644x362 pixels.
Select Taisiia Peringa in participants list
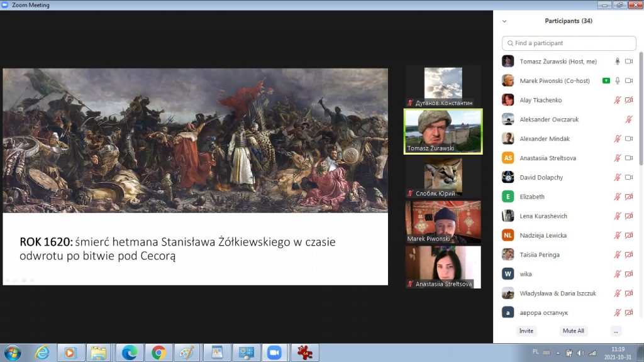coord(540,255)
